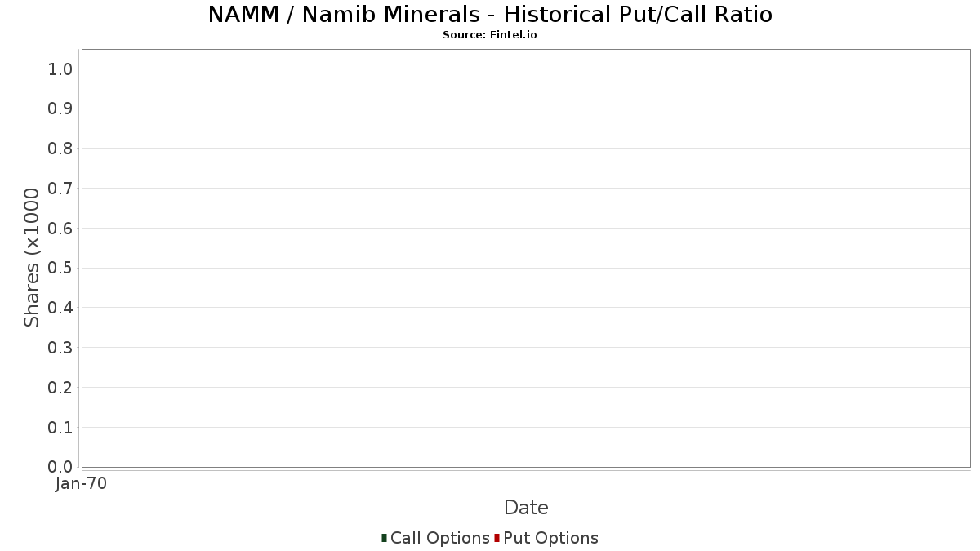Select the 0.7 y-axis tick label
Screen dimensions: 980x551
pyautogui.click(x=60, y=189)
